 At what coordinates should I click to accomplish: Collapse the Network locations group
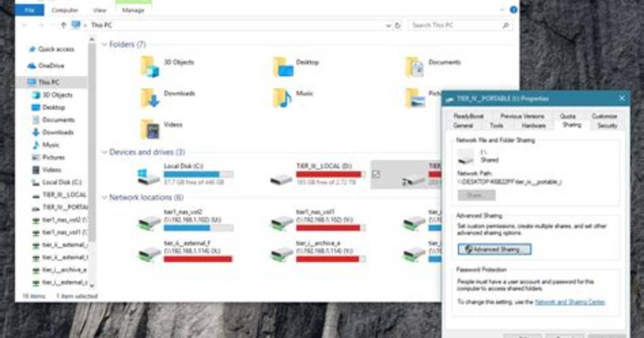coord(104,198)
